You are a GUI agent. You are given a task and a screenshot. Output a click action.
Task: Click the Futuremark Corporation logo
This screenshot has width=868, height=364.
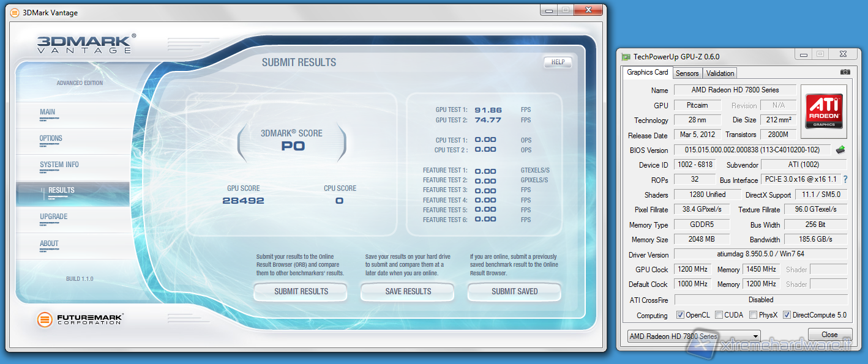point(80,319)
